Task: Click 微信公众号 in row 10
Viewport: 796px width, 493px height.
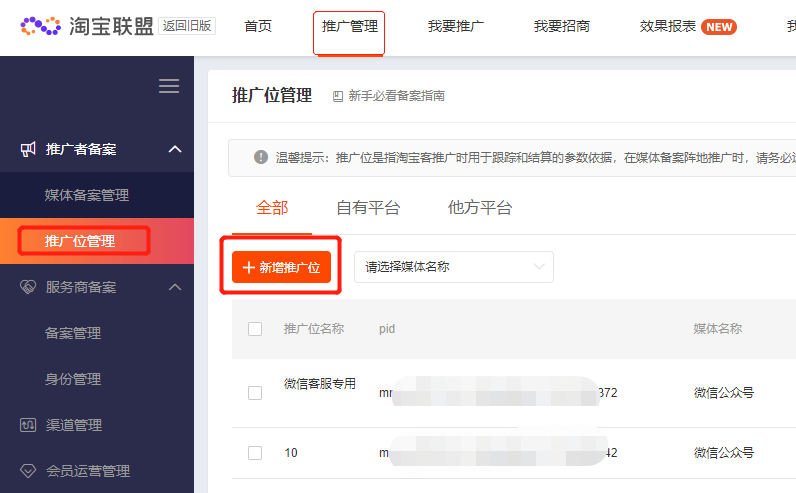Action: pyautogui.click(x=724, y=453)
